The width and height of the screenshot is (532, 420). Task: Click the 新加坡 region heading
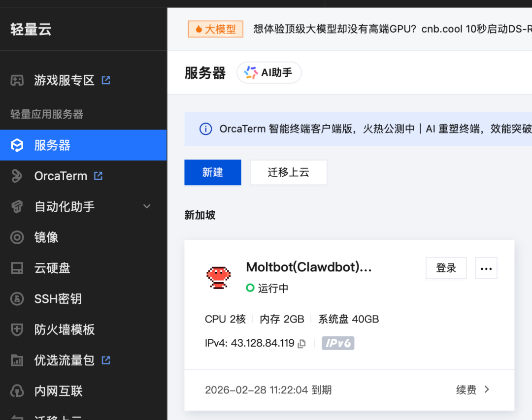coord(200,215)
